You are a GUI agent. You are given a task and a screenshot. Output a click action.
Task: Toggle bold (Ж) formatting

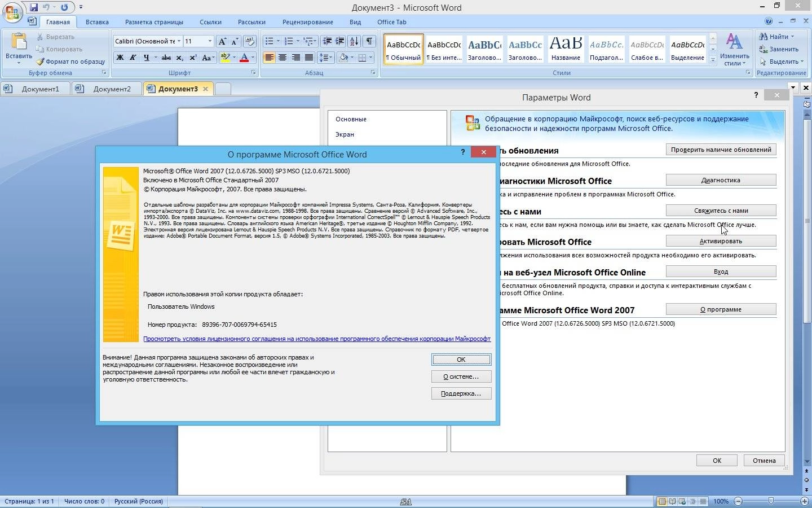click(x=120, y=58)
